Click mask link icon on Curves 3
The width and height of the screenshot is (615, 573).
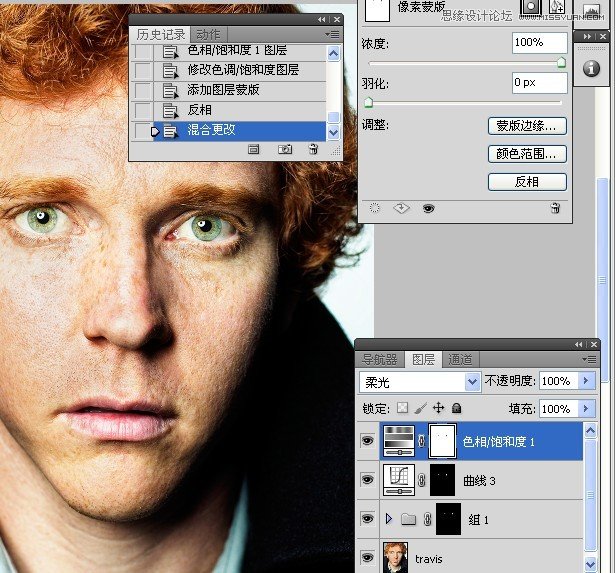tap(422, 480)
